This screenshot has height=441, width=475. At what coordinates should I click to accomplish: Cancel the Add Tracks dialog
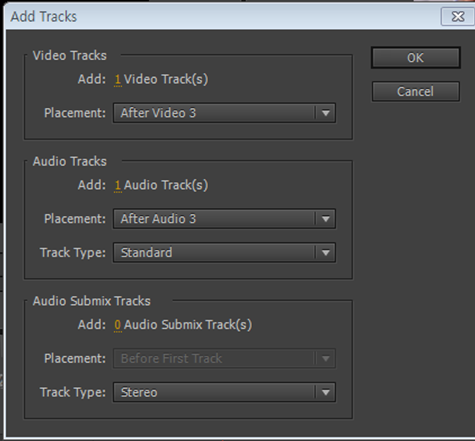pyautogui.click(x=416, y=91)
